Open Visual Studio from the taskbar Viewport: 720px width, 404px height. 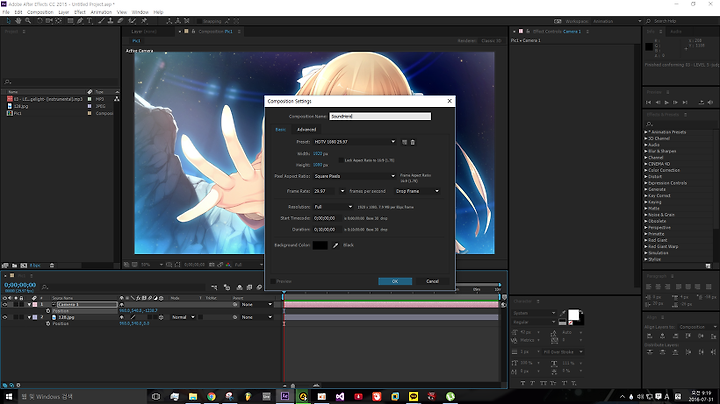coord(340,396)
